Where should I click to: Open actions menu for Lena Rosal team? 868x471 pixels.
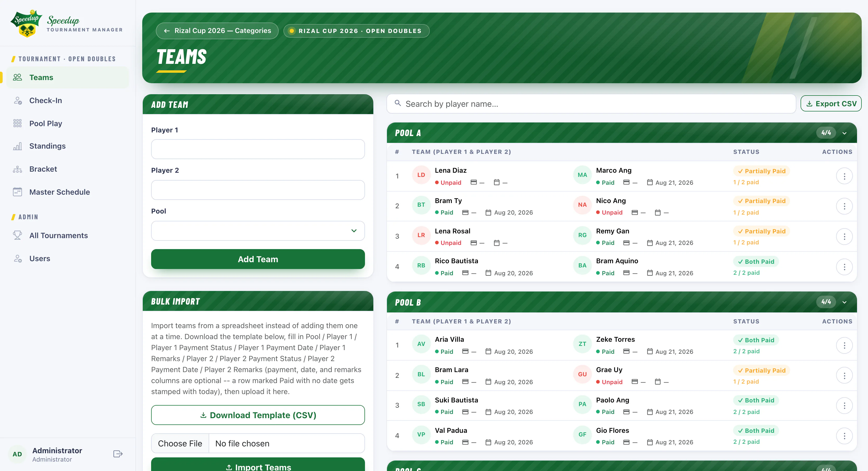pyautogui.click(x=844, y=236)
